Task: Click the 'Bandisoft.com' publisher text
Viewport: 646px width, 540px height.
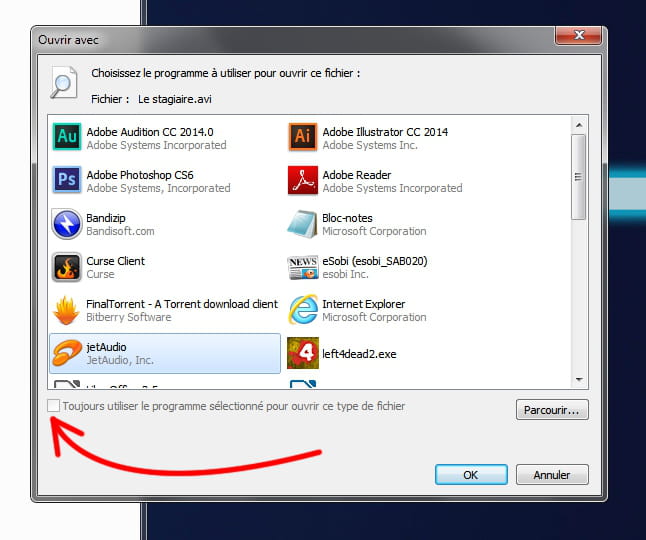Action: (x=120, y=231)
